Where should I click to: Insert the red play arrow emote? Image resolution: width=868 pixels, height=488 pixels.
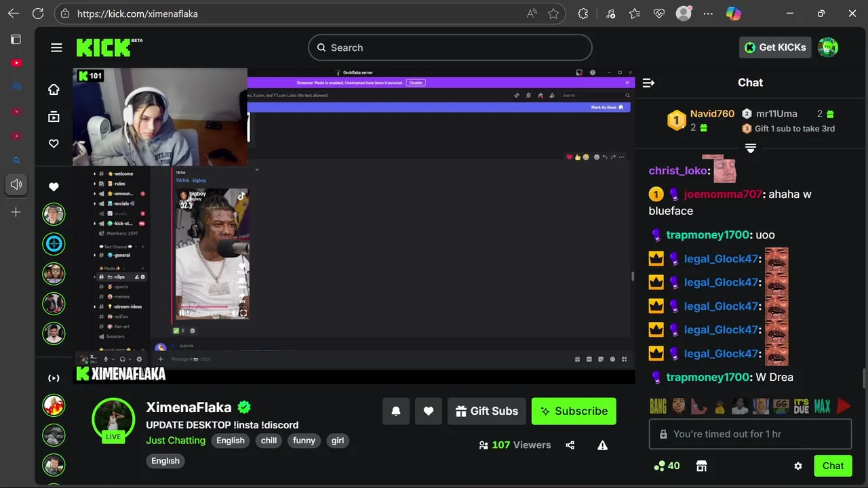[x=843, y=406]
